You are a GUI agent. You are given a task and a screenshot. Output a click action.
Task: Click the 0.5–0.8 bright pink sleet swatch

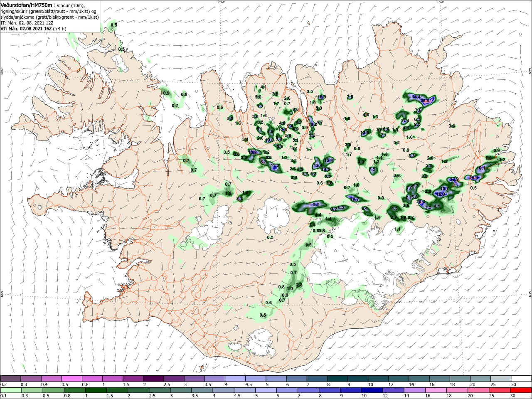72,378
